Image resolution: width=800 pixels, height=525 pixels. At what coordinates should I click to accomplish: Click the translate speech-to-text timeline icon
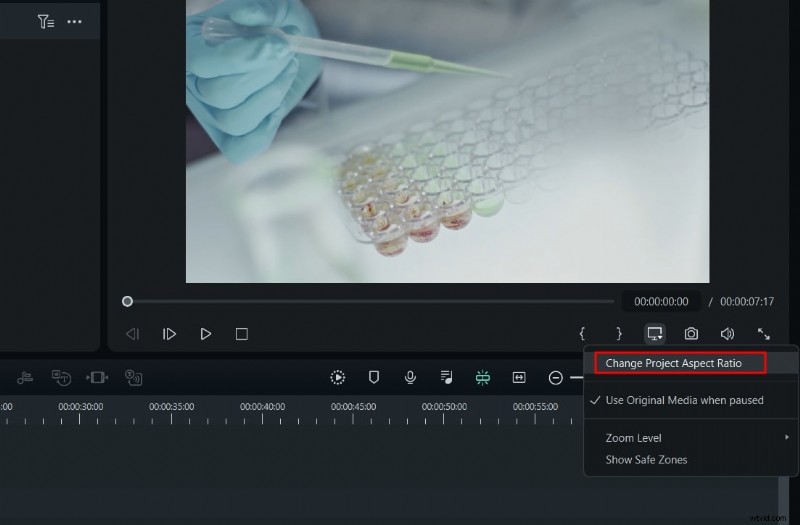(134, 378)
